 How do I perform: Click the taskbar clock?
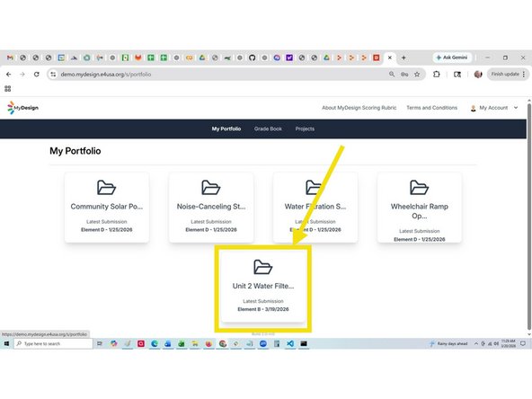click(x=509, y=343)
